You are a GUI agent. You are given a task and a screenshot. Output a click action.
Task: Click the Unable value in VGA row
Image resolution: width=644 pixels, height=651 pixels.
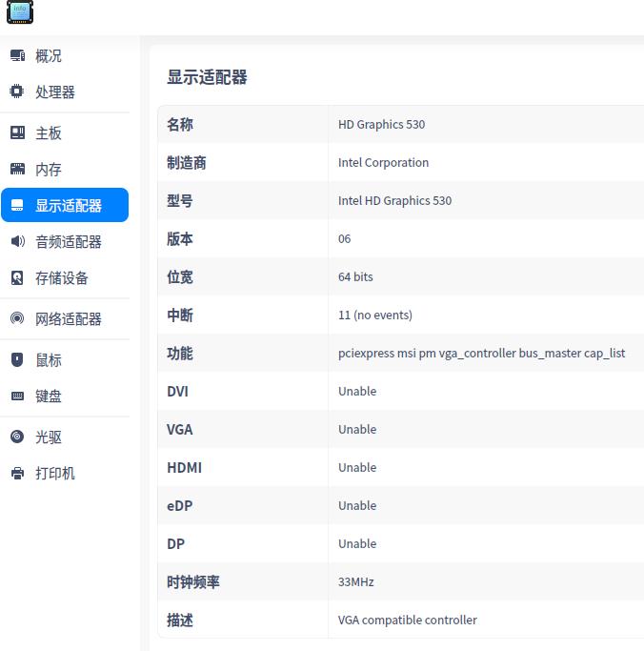357,429
